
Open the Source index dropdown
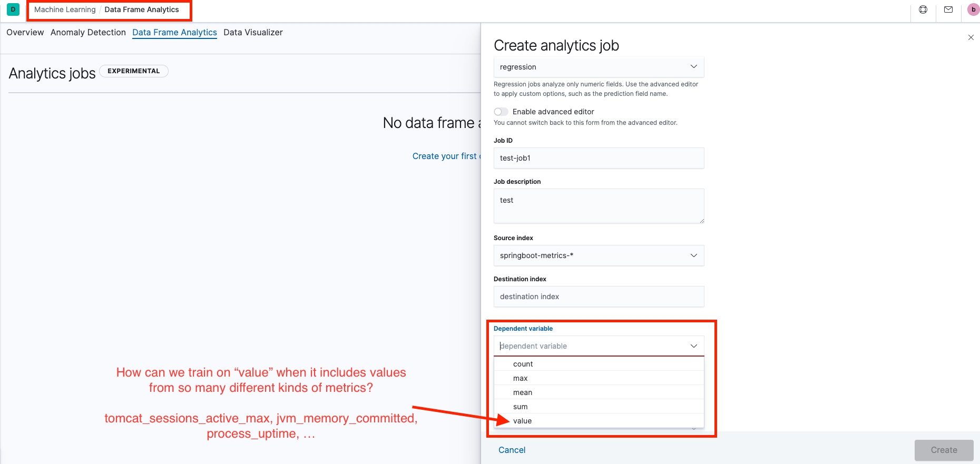pos(599,255)
